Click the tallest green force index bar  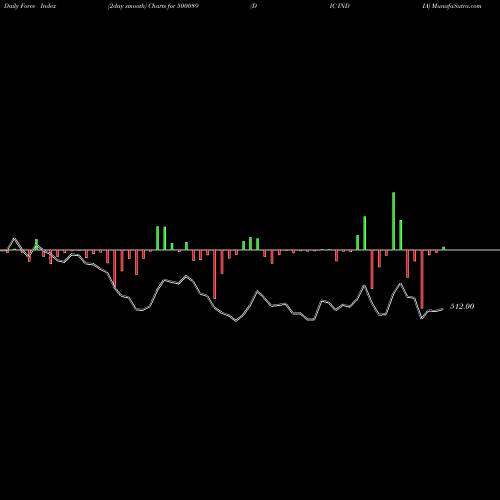click(x=393, y=221)
